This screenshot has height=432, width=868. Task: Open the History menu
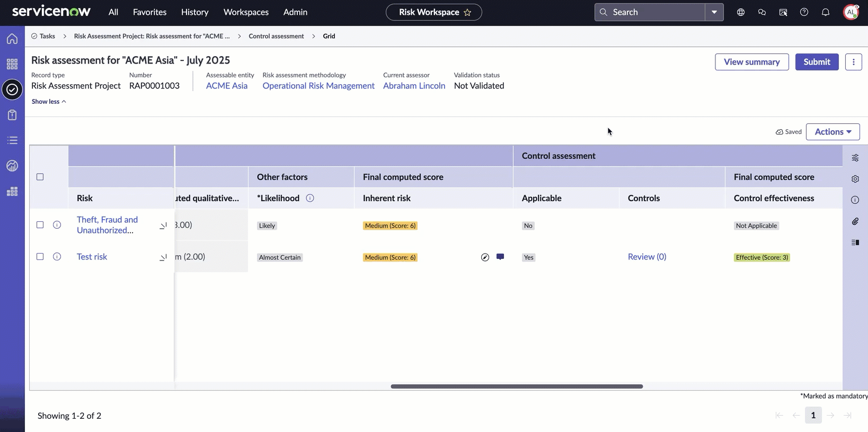pyautogui.click(x=194, y=12)
